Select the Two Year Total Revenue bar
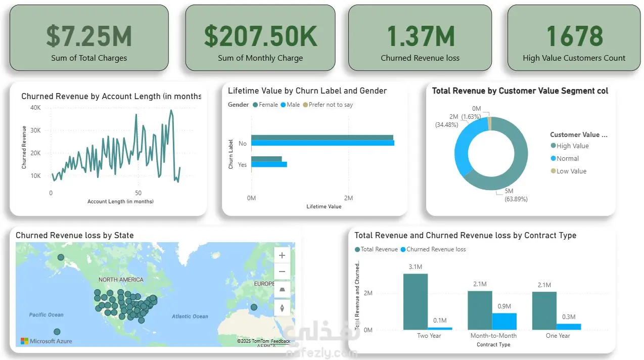Viewport: 644px width, 360px height. click(x=416, y=302)
